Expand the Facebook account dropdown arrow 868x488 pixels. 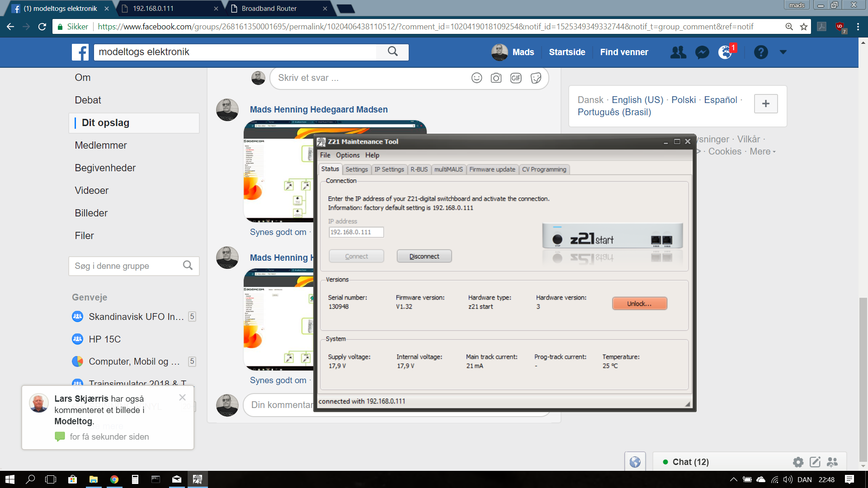click(x=783, y=52)
